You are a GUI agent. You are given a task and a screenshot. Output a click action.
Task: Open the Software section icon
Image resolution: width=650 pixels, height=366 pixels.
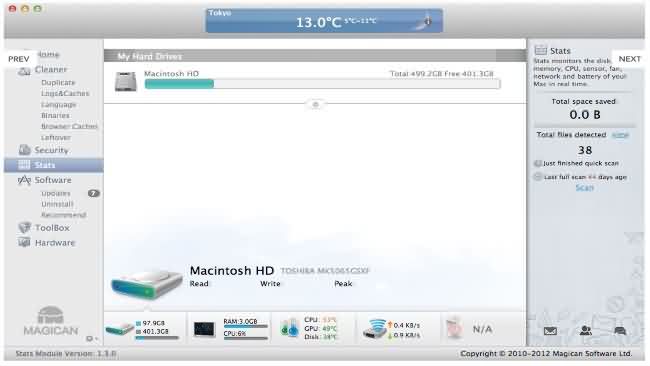[24, 180]
